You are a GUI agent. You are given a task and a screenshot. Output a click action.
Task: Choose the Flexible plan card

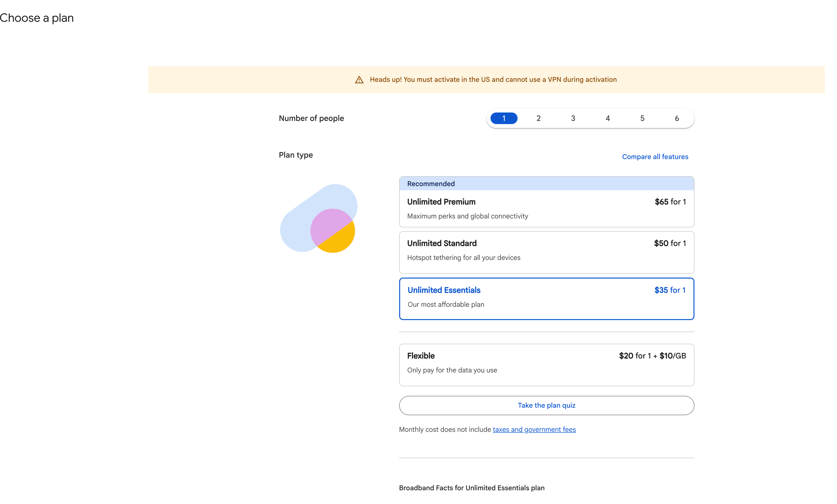(546, 364)
